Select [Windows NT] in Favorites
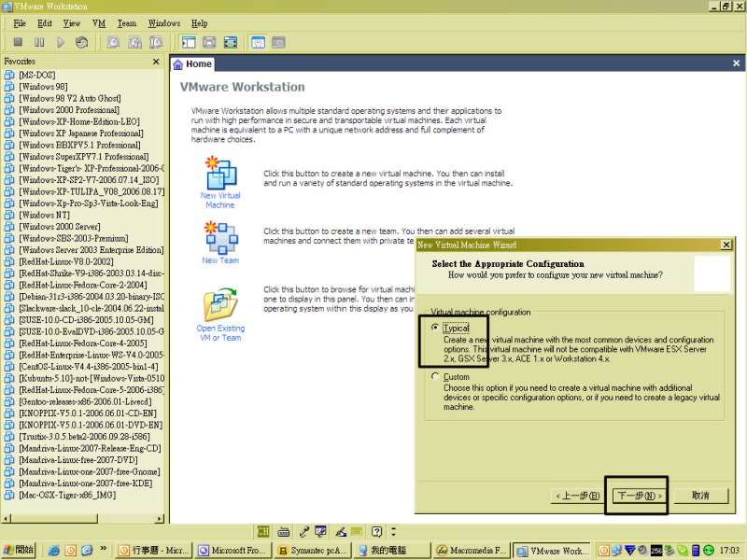Viewport: 747px width, 560px height. click(44, 216)
